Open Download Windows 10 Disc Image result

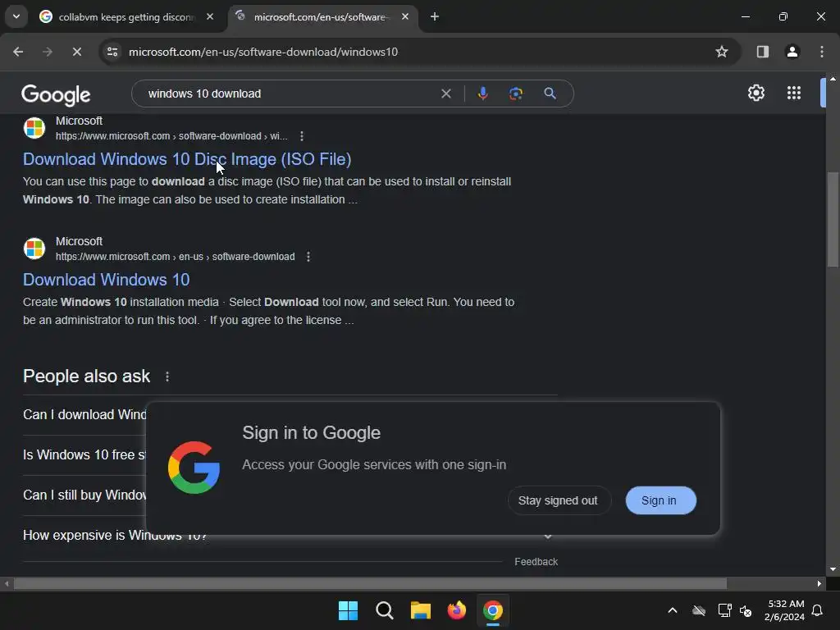coord(187,159)
